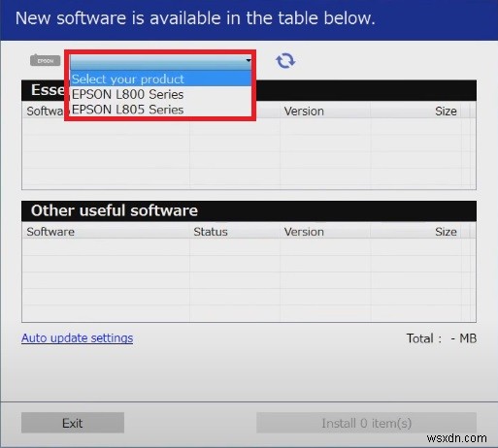Click the Install 0 item(s) button
This screenshot has width=498, height=448.
[x=366, y=423]
